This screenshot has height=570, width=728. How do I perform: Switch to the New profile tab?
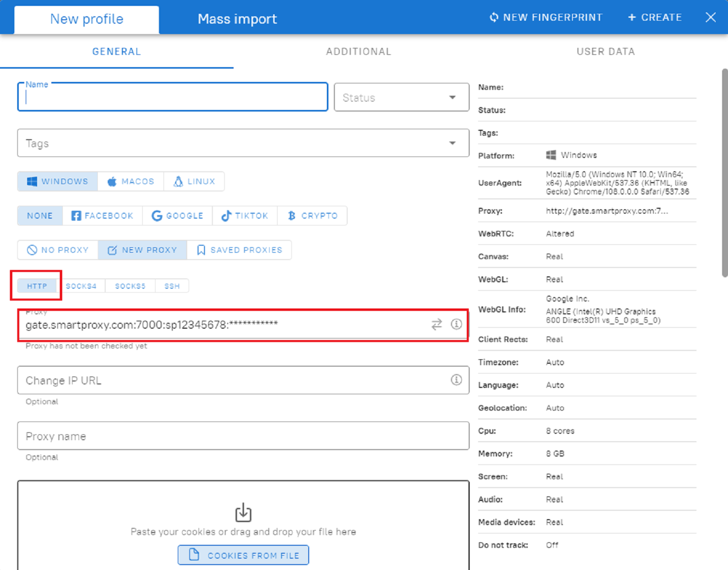86,19
